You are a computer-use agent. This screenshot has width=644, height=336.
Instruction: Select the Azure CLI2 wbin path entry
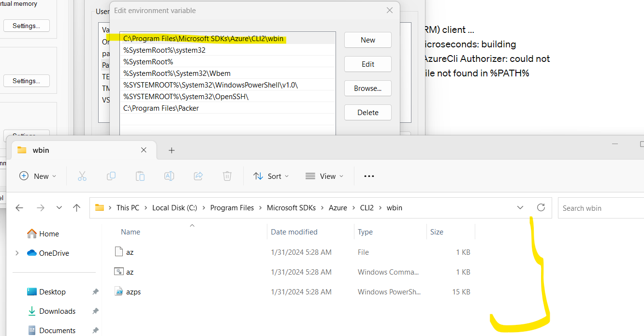(228, 38)
